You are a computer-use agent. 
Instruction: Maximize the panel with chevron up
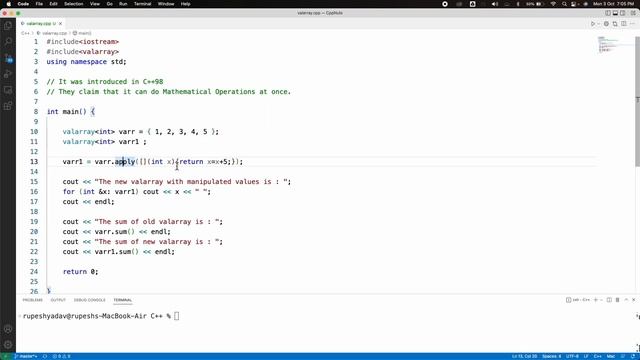(626, 300)
